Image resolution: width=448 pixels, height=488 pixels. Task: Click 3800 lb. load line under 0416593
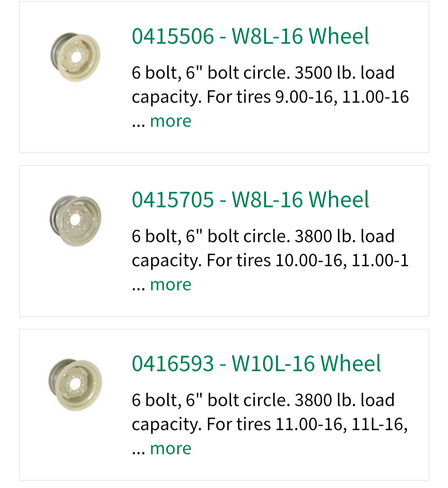coord(263,400)
